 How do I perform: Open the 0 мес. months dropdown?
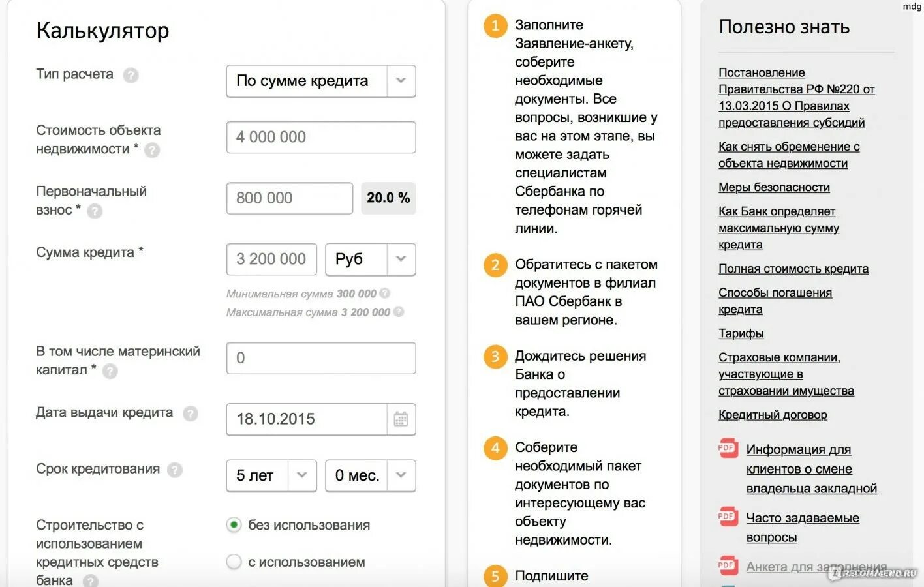(371, 475)
